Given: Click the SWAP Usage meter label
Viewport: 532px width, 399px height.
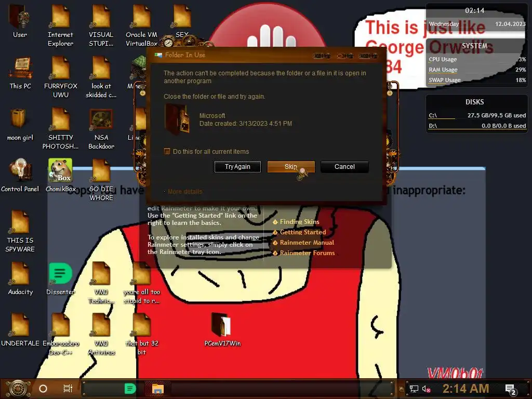Looking at the screenshot, I should pos(445,80).
